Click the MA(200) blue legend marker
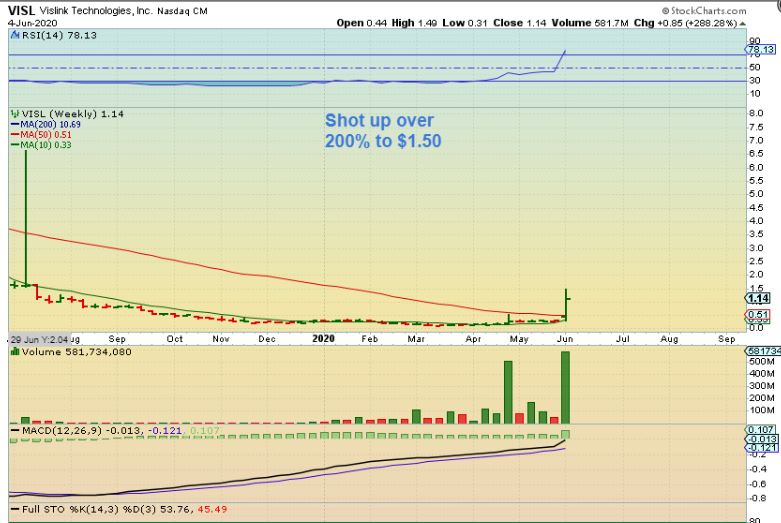781x523 pixels. click(16, 122)
